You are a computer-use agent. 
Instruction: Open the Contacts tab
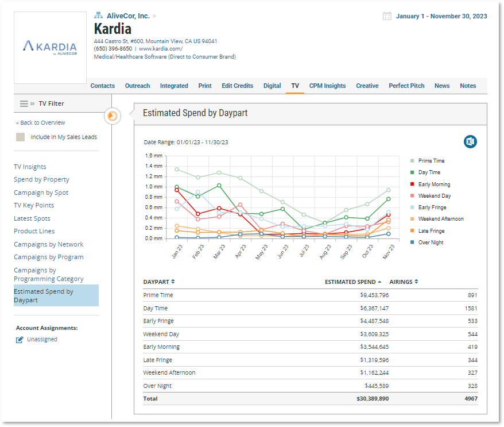pos(103,86)
